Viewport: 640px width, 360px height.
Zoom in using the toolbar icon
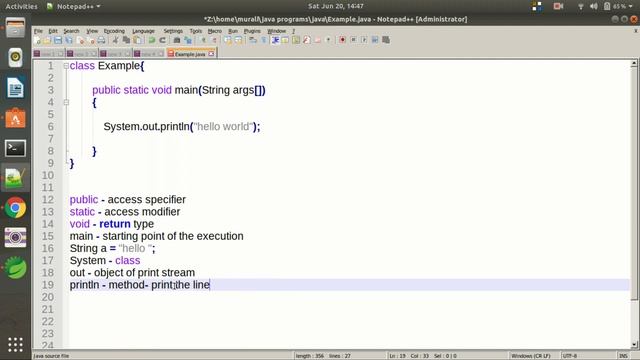click(x=203, y=40)
